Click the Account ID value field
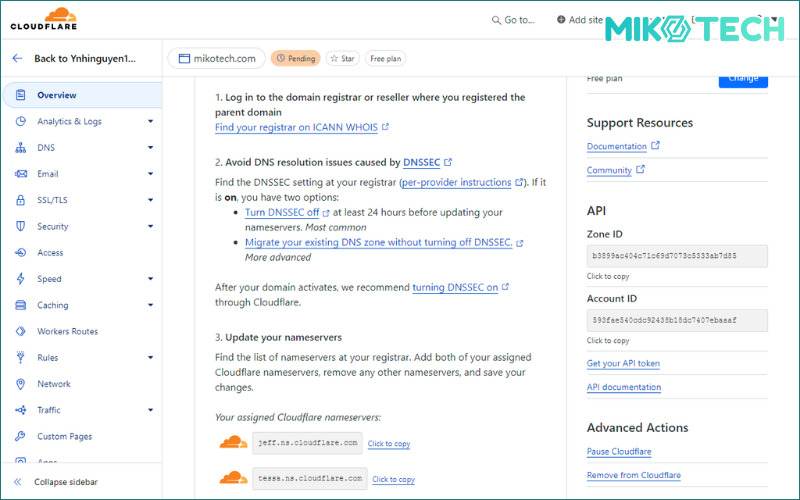Viewport: 800px width, 500px height. coord(677,320)
